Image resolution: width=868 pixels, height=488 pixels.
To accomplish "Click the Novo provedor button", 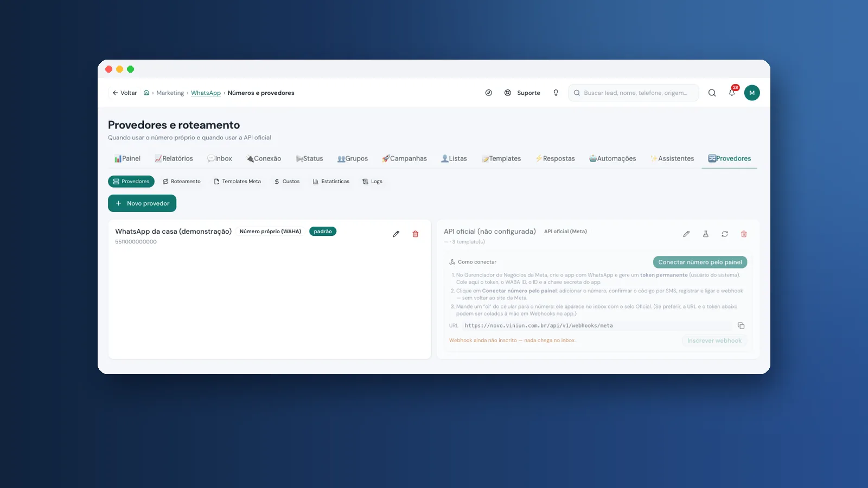I will (x=142, y=203).
